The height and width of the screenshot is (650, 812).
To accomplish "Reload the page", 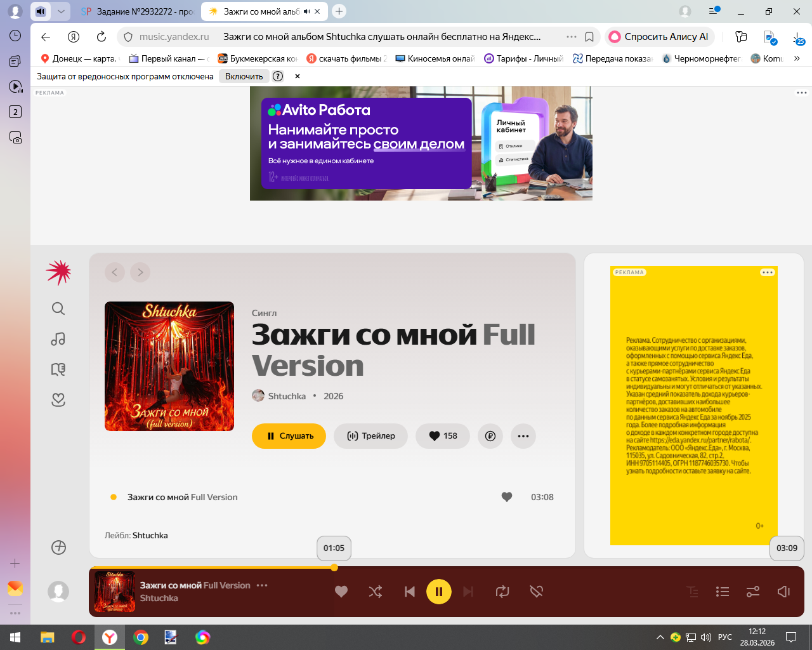I will (x=101, y=37).
